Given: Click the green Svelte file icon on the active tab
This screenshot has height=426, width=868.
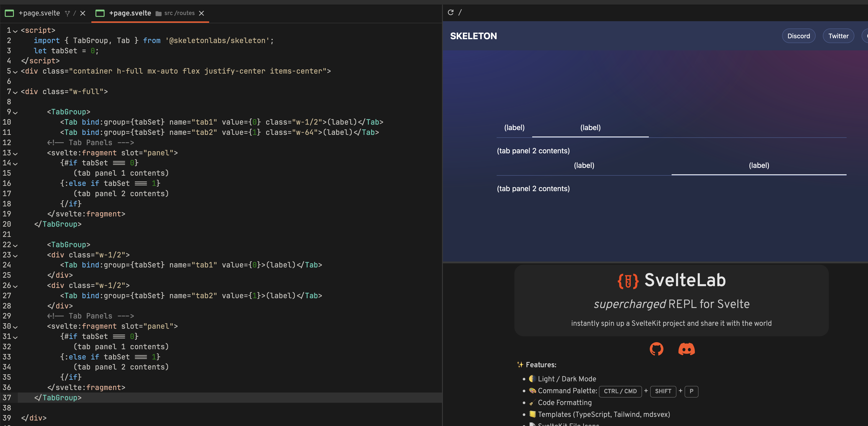Looking at the screenshot, I should coord(100,13).
